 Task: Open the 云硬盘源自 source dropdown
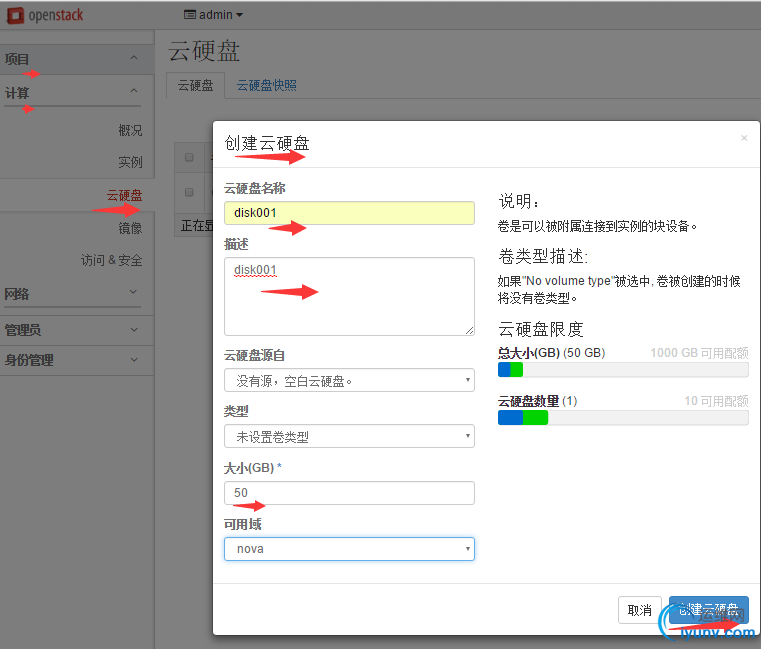[349, 380]
